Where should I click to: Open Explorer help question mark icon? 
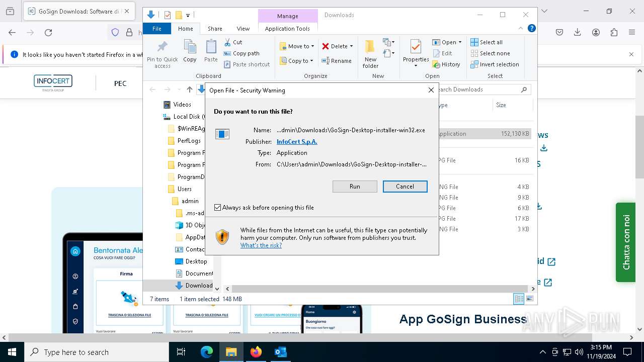[x=531, y=29]
